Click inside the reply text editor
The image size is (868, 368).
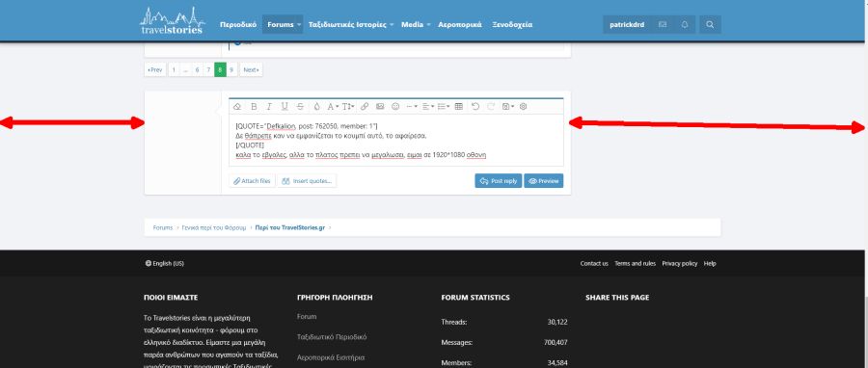point(396,141)
